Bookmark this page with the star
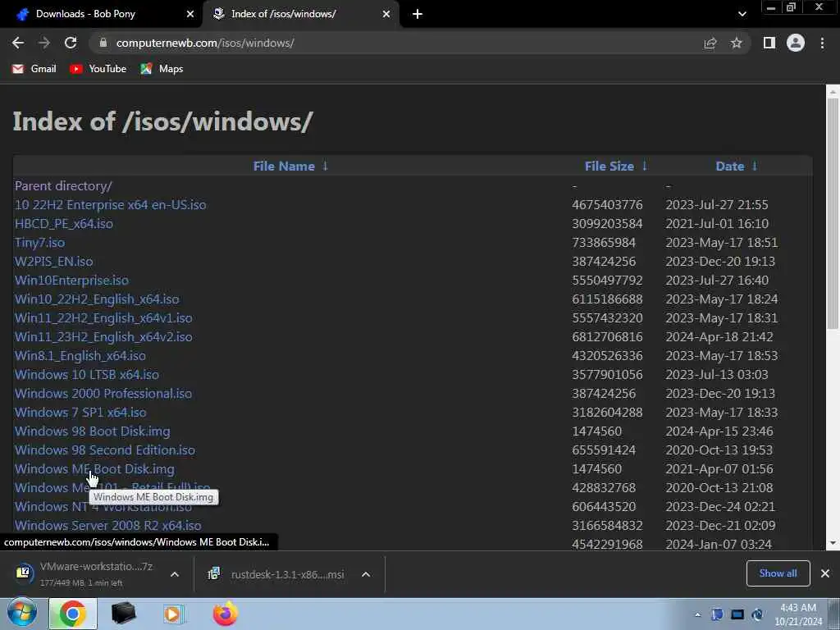Image resolution: width=840 pixels, height=630 pixels. [737, 43]
